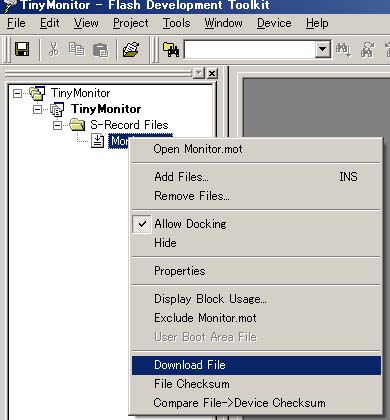Choose Display Block Usage... entry
Viewport: 390px width, 420px height.
[x=256, y=299]
